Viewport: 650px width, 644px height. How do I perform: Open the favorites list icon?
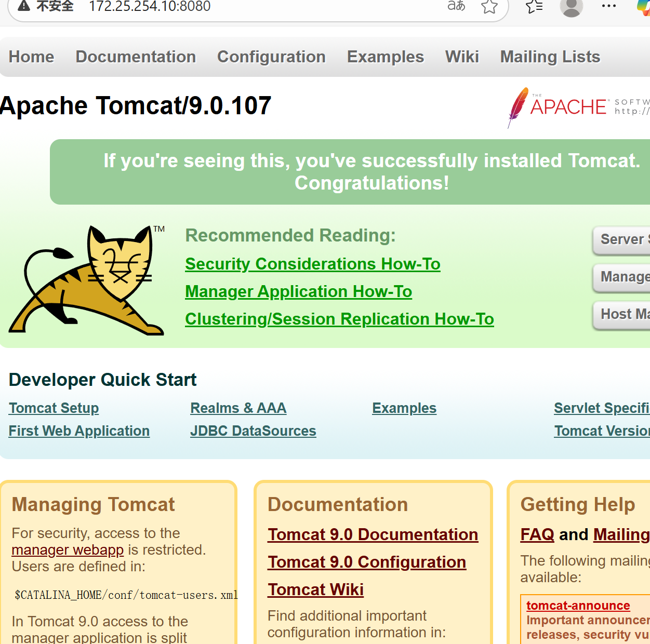[534, 7]
